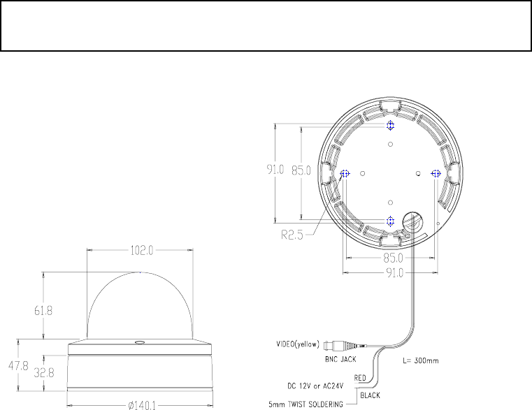The image size is (532, 410).
Task: Select the horizontal 85.0 dimension under the plate
Action: pos(393,258)
